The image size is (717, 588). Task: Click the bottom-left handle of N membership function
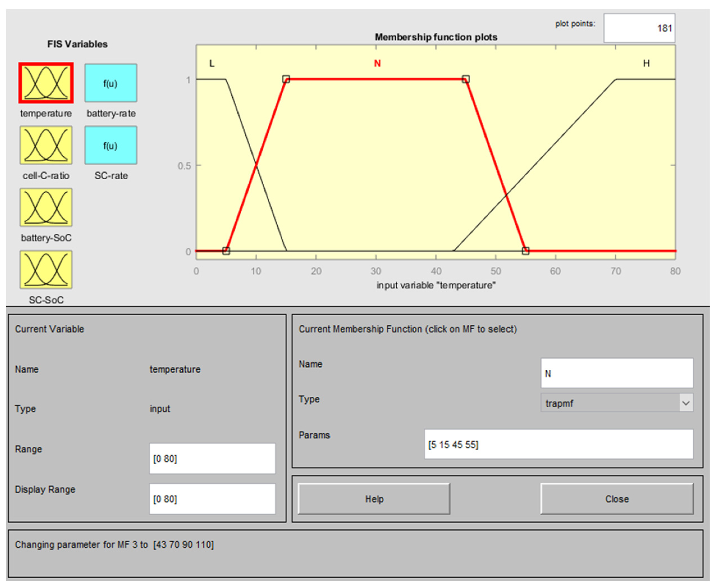click(x=226, y=251)
